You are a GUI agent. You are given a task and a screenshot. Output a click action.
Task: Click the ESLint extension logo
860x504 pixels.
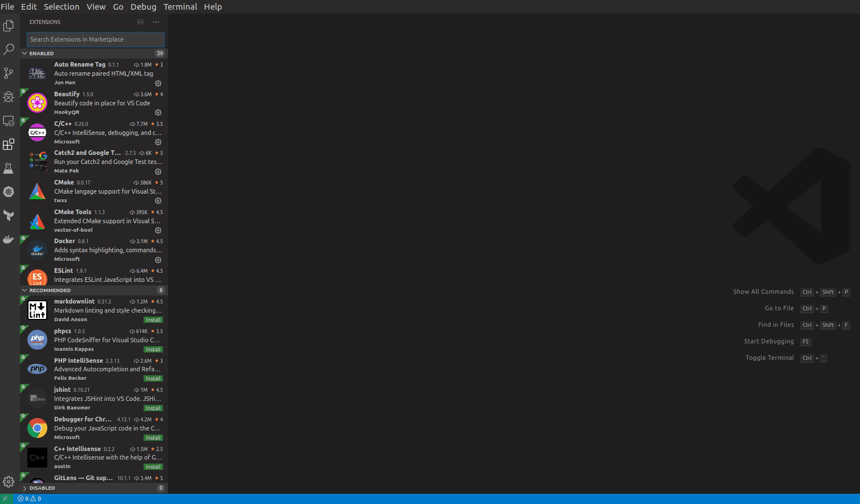(38, 277)
